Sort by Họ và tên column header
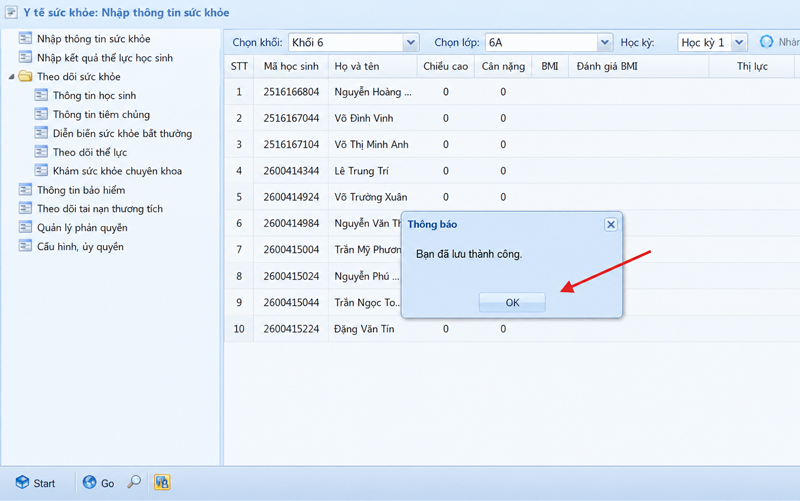Image resolution: width=800 pixels, height=501 pixels. [372, 66]
